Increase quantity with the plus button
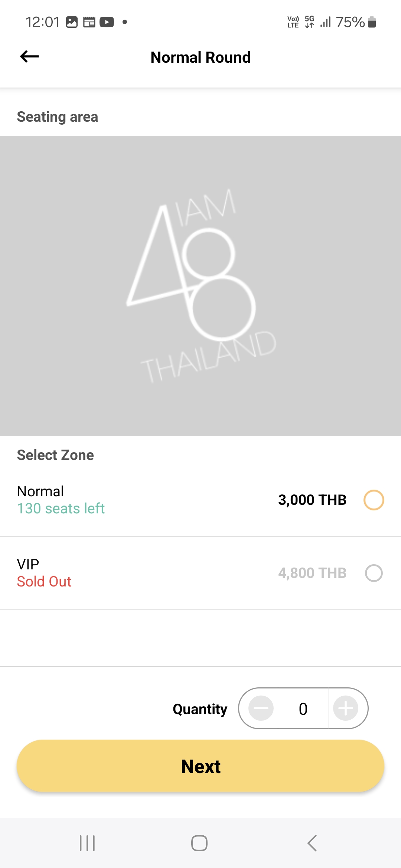 coord(345,708)
